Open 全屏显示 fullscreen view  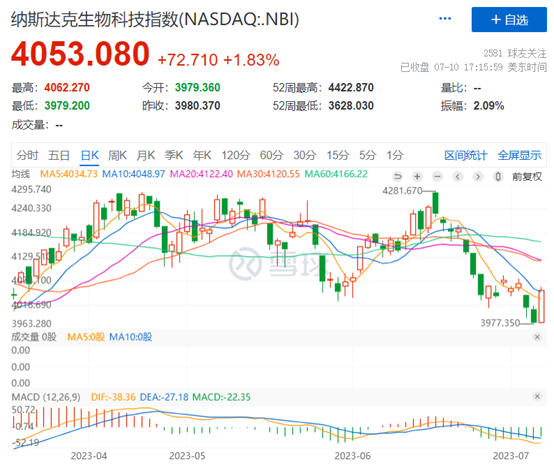coord(519,155)
